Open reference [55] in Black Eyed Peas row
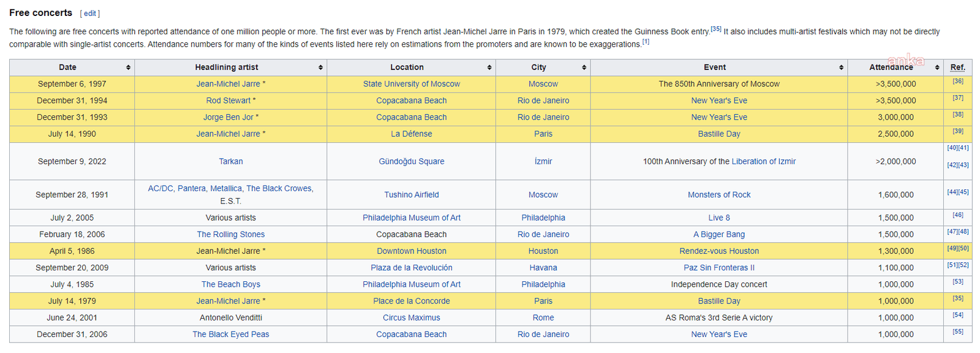 [958, 331]
